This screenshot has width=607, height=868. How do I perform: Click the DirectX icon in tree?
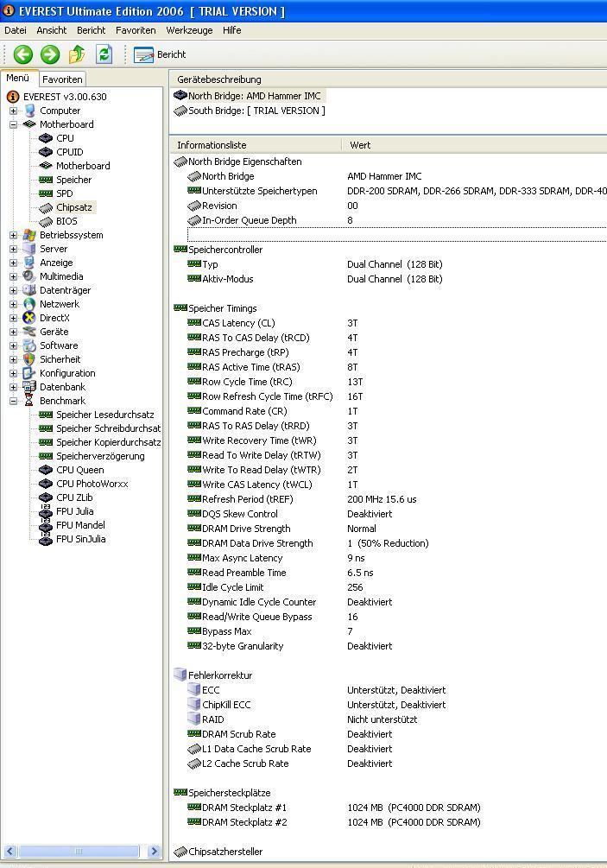(x=29, y=318)
